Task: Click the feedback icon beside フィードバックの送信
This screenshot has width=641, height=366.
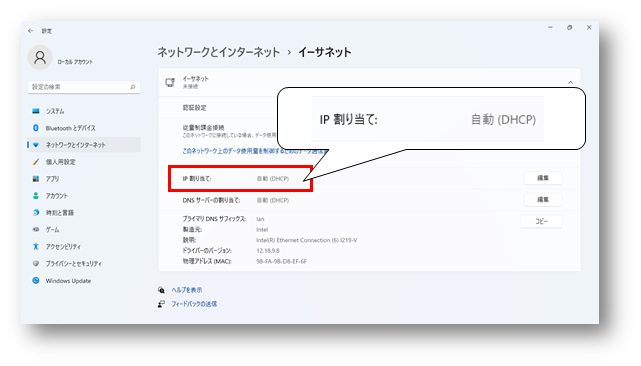Action: pos(161,304)
